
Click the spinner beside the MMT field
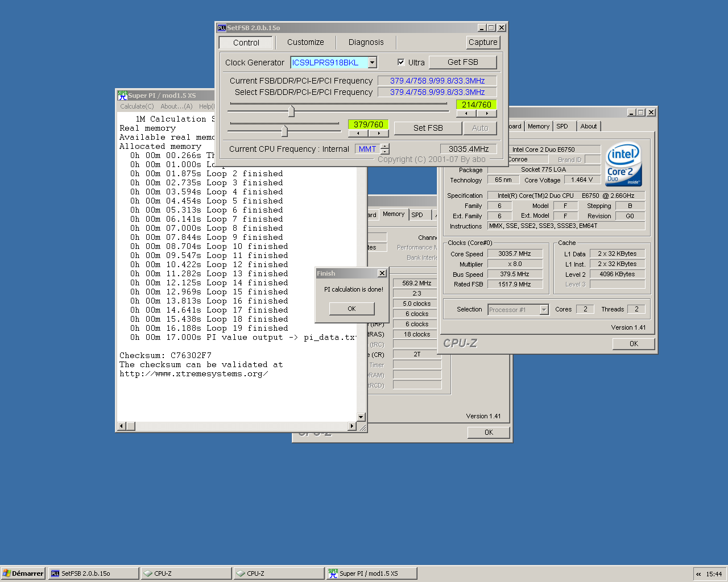pyautogui.click(x=385, y=149)
